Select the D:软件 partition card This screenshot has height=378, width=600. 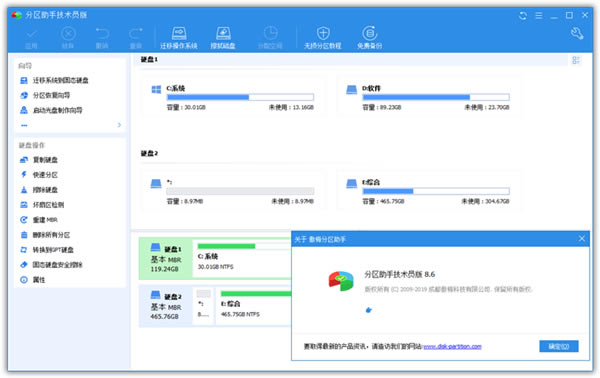(429, 96)
